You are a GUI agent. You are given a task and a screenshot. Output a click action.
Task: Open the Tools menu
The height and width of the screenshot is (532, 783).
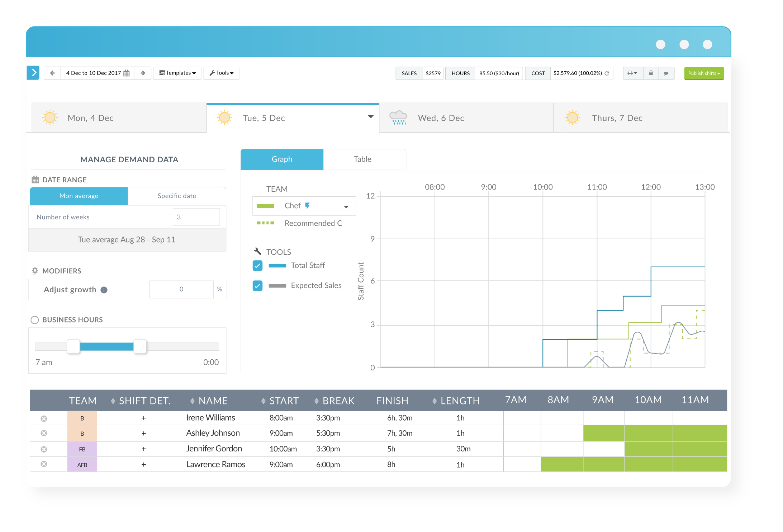tap(221, 73)
